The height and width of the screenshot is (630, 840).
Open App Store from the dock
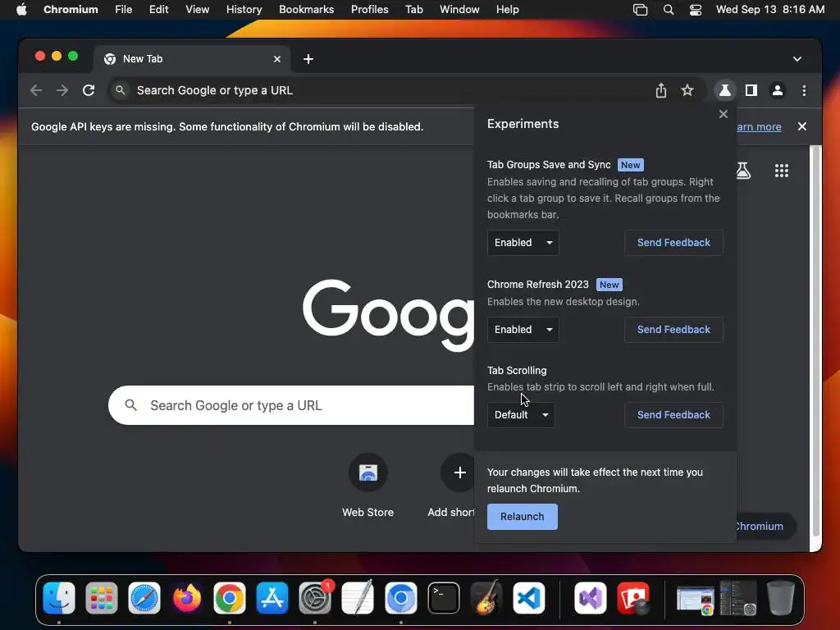272,598
